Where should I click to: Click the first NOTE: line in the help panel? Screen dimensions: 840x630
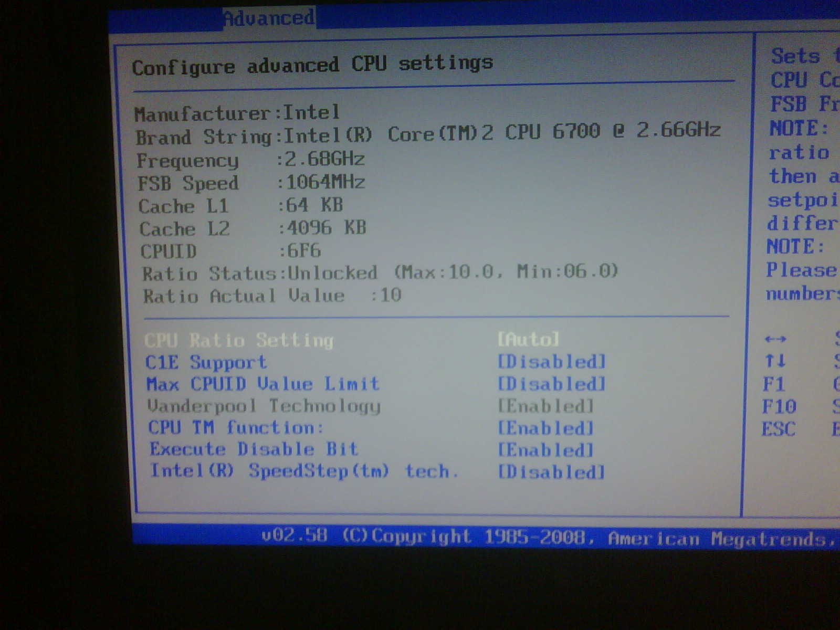click(x=799, y=128)
